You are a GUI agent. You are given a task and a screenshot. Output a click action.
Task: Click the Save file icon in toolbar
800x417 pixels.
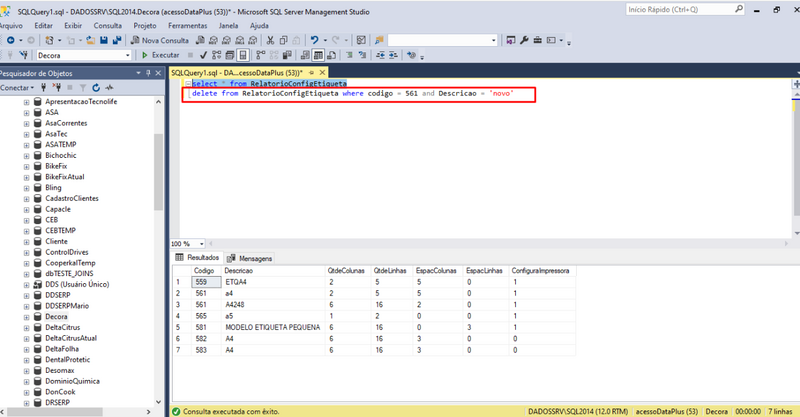pyautogui.click(x=104, y=40)
